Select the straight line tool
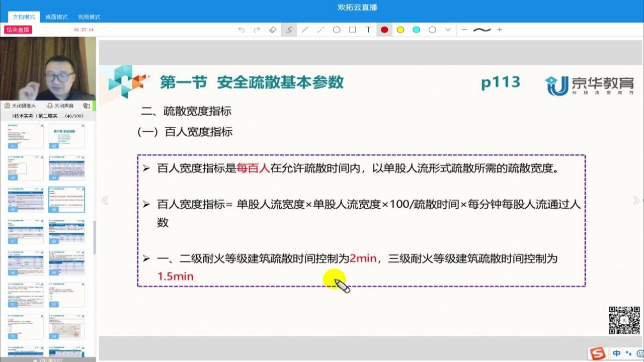 point(304,30)
